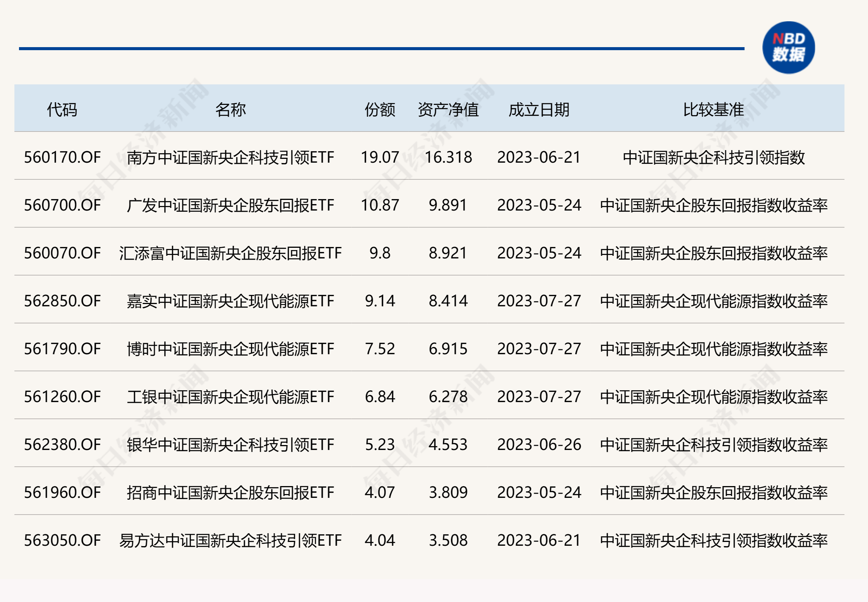Click share value 4.04
868x602 pixels.
(x=380, y=540)
